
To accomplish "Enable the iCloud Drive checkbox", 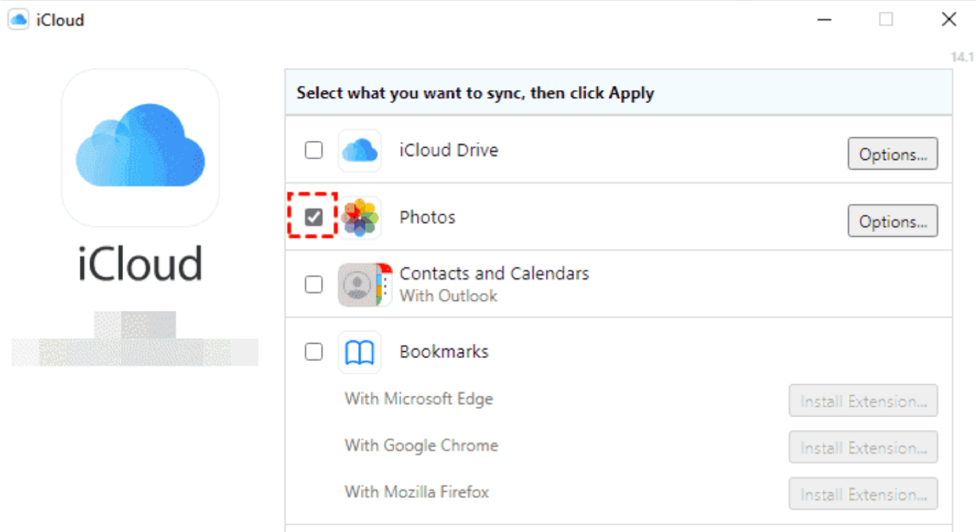I will tap(314, 150).
